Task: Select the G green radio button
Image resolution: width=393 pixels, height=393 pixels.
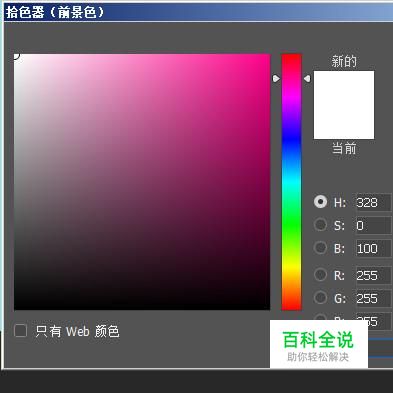Action: click(320, 298)
